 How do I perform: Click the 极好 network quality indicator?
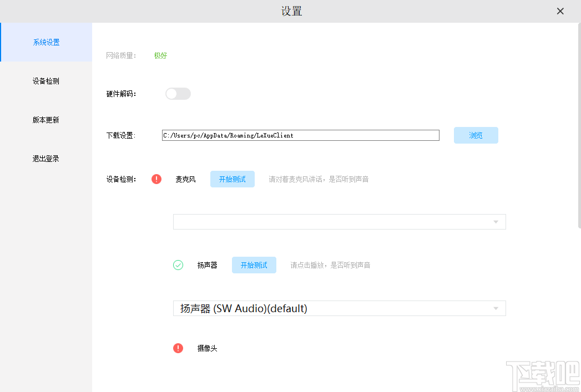click(x=160, y=55)
